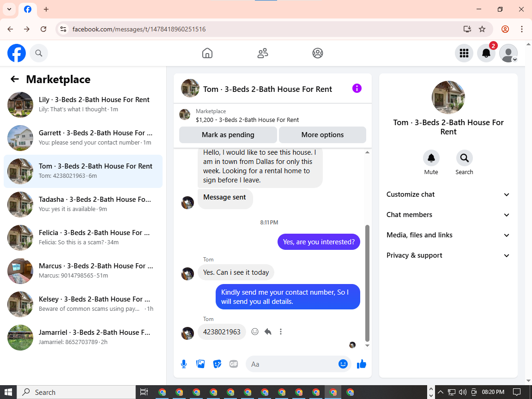532x399 pixels.
Task: Click the Facebook browser tab
Action: coord(28,10)
